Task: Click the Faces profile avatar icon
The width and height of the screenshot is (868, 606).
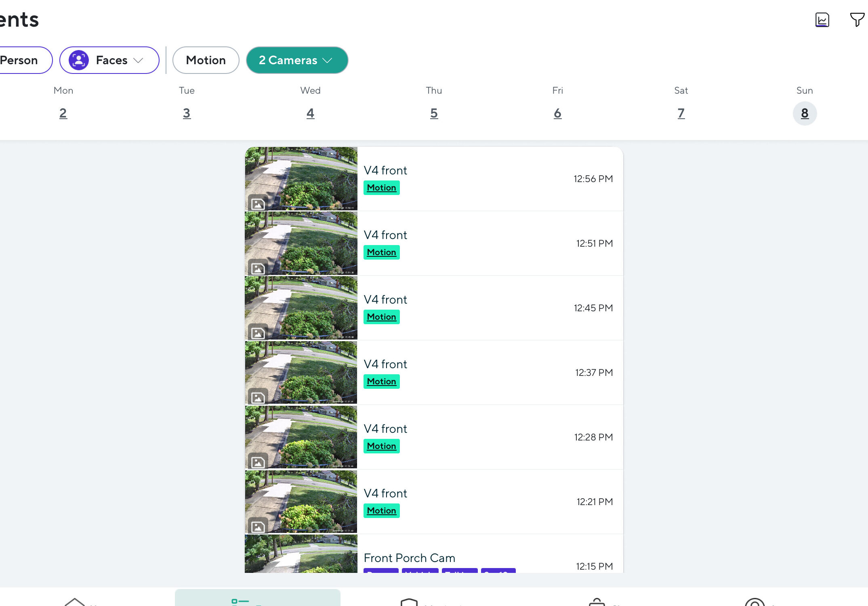Action: click(79, 60)
